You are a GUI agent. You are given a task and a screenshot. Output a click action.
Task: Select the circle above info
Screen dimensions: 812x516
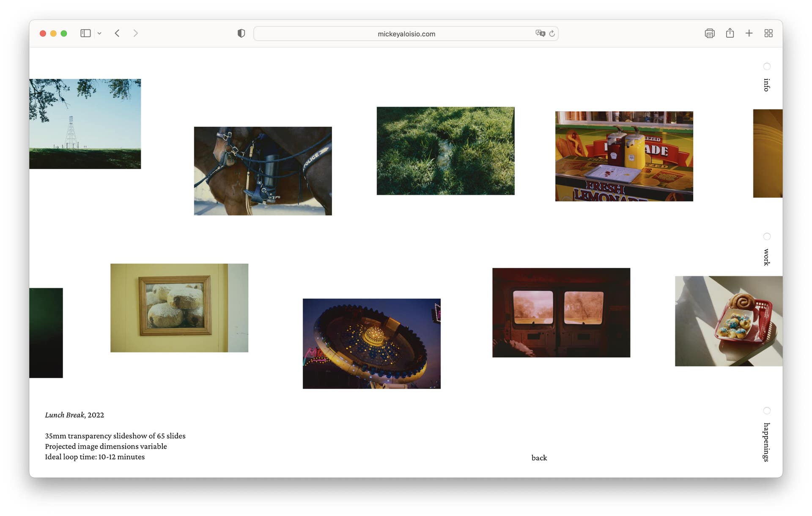766,66
